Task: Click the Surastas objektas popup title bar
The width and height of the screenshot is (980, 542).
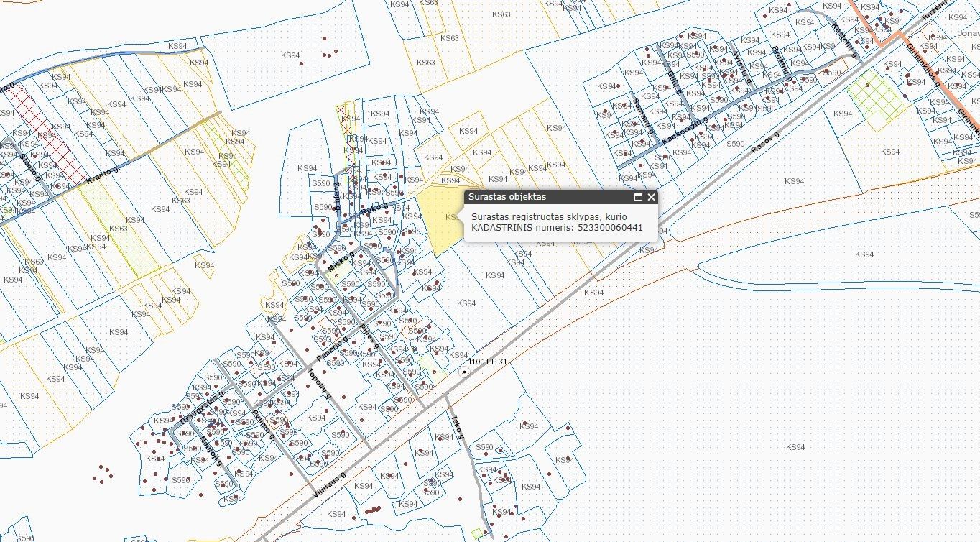Action: 546,197
